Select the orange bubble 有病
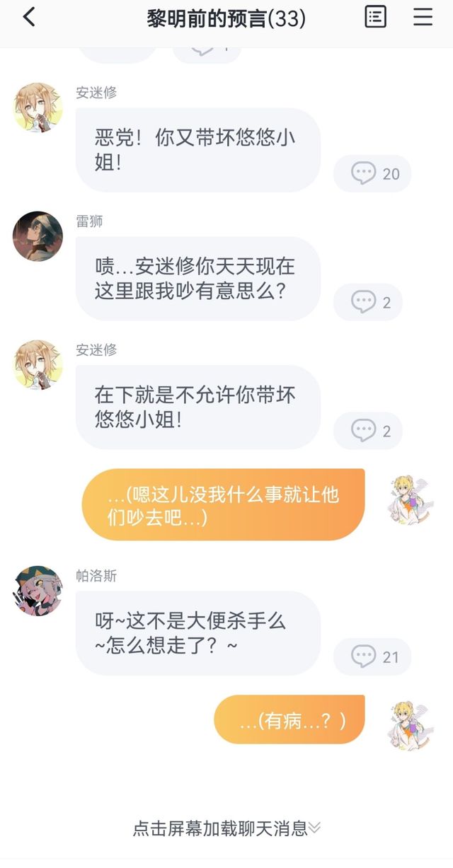This screenshot has width=453, height=868. [x=289, y=719]
